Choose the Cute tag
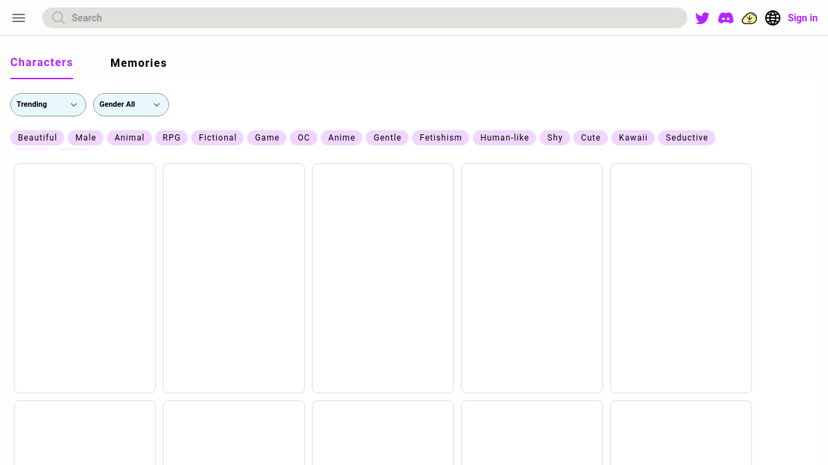The width and height of the screenshot is (828, 465). [x=590, y=138]
